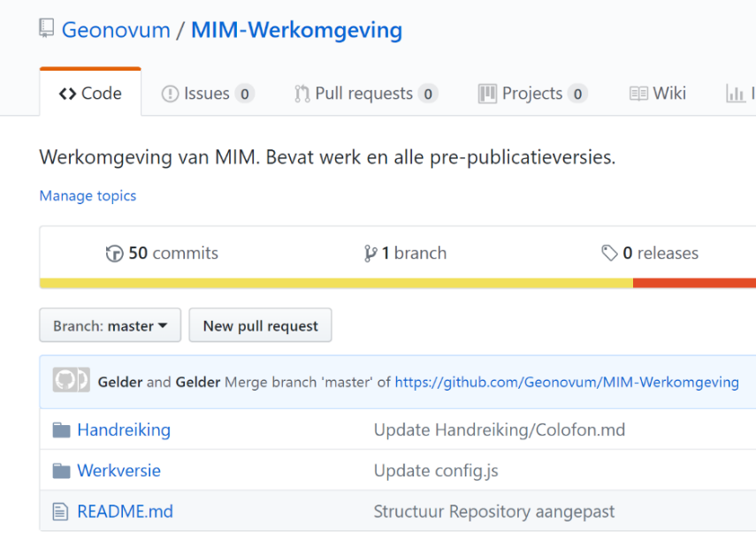Click the Projects board icon

[487, 94]
